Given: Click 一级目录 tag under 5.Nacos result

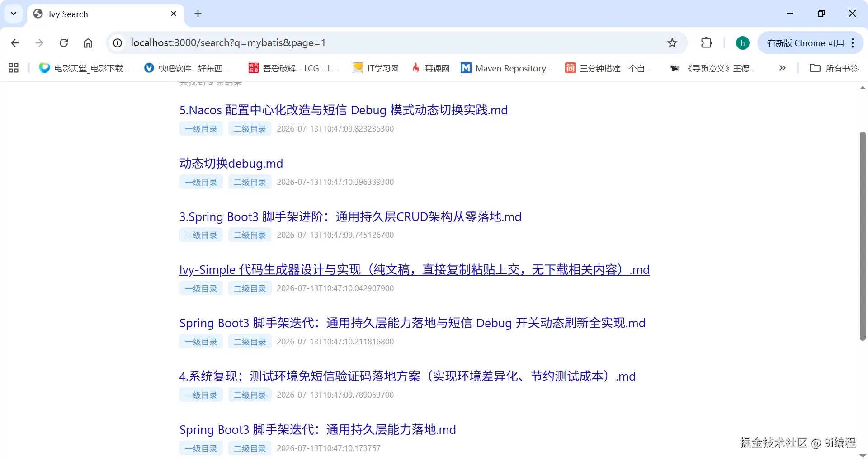Looking at the screenshot, I should tap(201, 129).
